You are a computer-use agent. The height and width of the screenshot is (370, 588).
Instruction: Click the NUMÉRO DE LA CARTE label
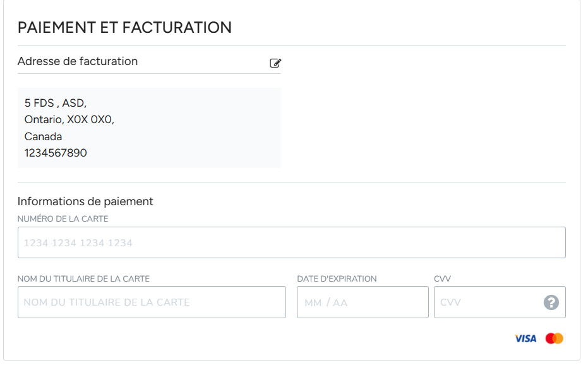pyautogui.click(x=63, y=219)
